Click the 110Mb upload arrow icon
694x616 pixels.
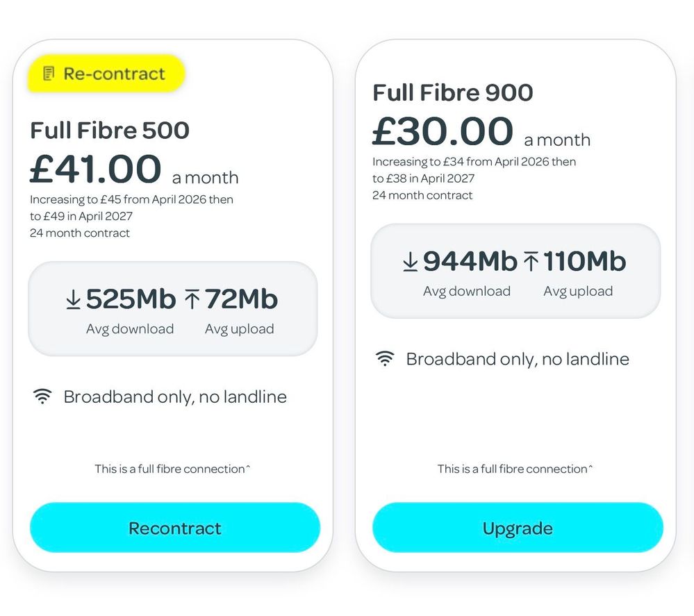coord(531,262)
